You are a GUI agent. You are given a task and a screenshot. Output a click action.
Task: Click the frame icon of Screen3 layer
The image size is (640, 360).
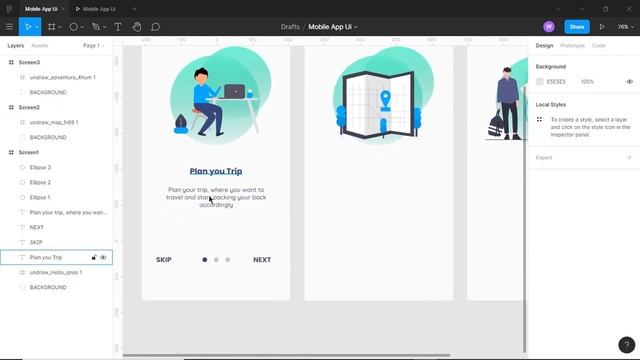click(x=11, y=62)
